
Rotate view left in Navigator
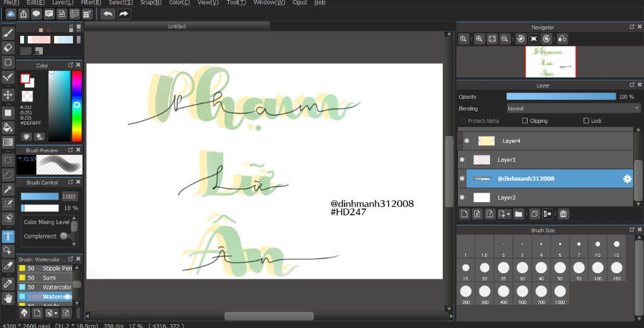521,38
